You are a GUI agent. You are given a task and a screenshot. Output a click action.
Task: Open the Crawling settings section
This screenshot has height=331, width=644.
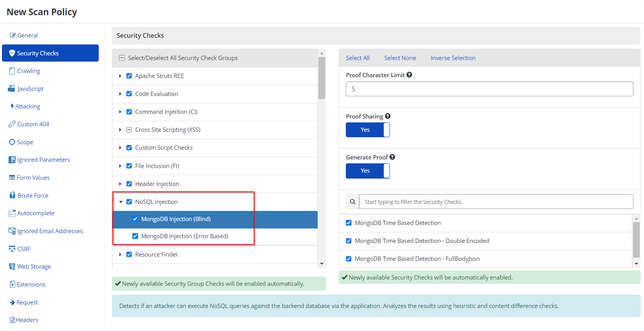click(28, 71)
